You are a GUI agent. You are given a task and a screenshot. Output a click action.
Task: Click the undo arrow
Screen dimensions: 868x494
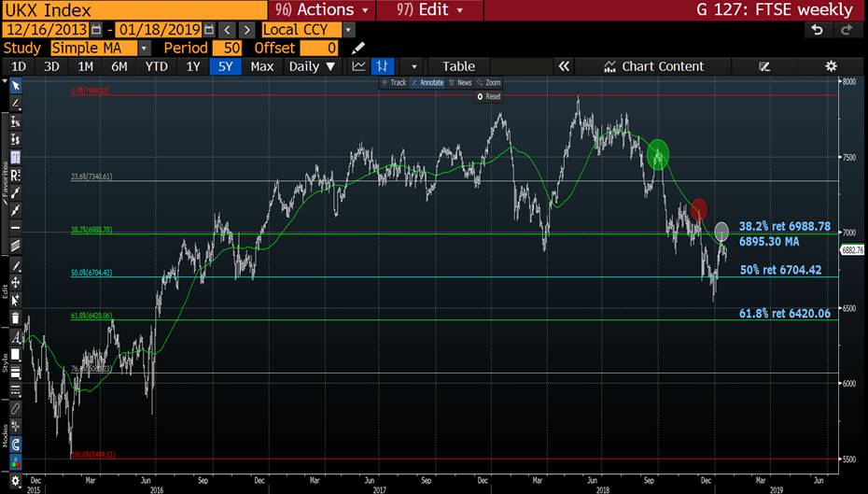coord(817,29)
